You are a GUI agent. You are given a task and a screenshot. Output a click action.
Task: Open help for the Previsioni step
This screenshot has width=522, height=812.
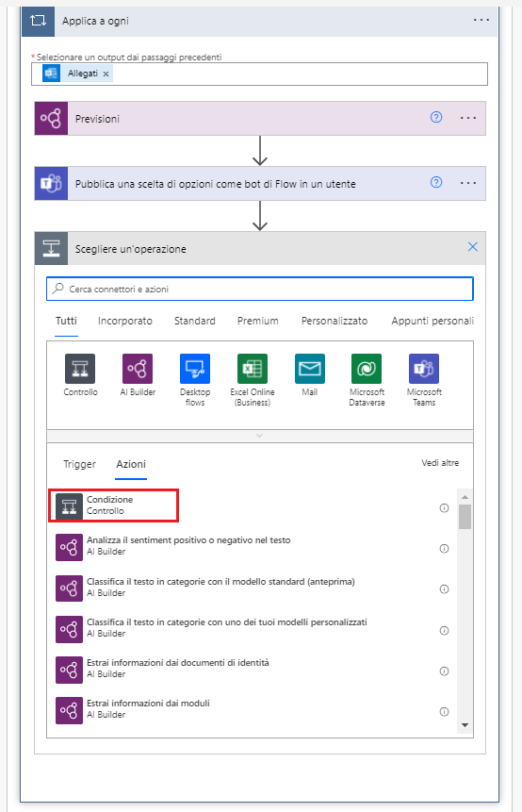(x=436, y=118)
